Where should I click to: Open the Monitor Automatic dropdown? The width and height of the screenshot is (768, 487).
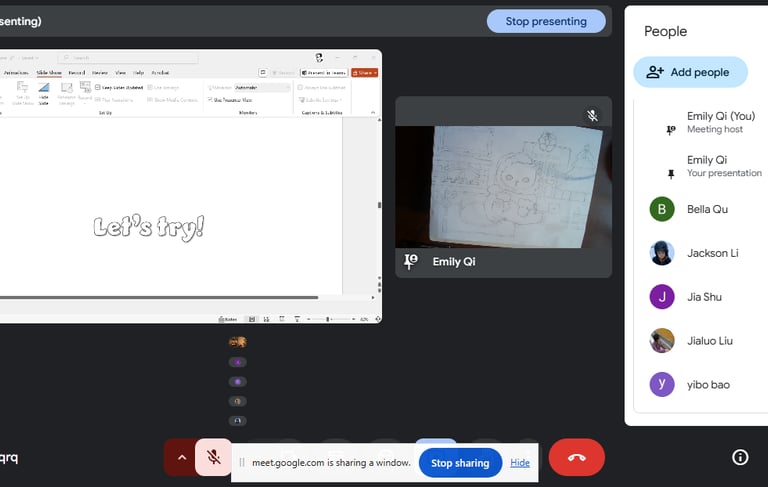pos(262,87)
